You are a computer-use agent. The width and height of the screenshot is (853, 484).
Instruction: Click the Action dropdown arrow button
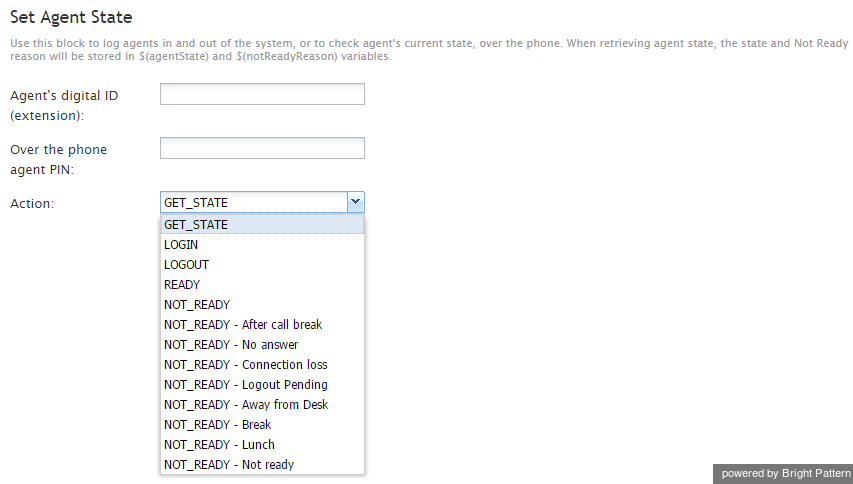(355, 202)
